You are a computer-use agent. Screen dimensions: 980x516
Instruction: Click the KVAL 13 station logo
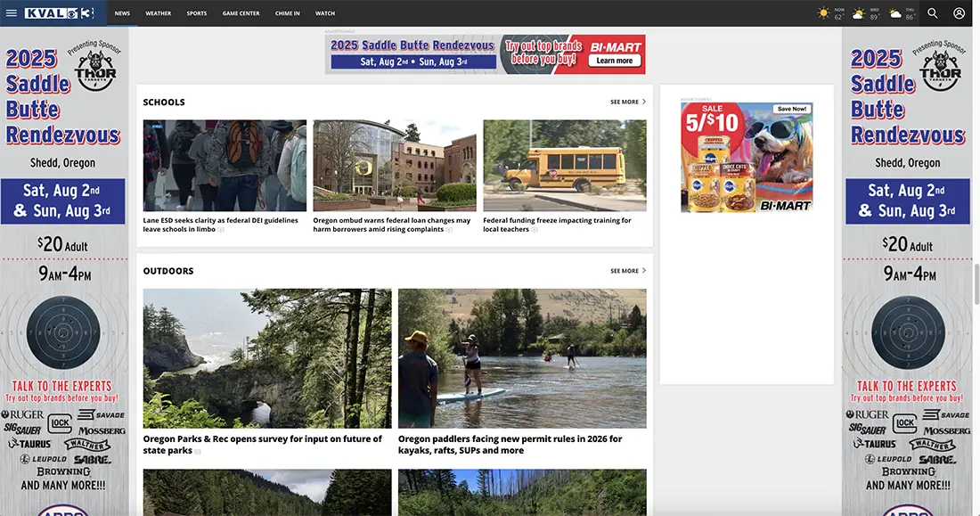click(60, 13)
